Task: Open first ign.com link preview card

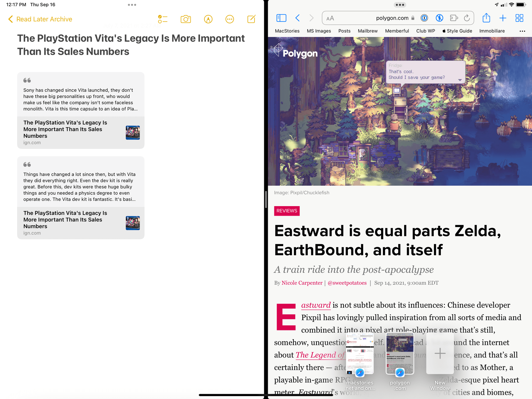Action: [81, 133]
